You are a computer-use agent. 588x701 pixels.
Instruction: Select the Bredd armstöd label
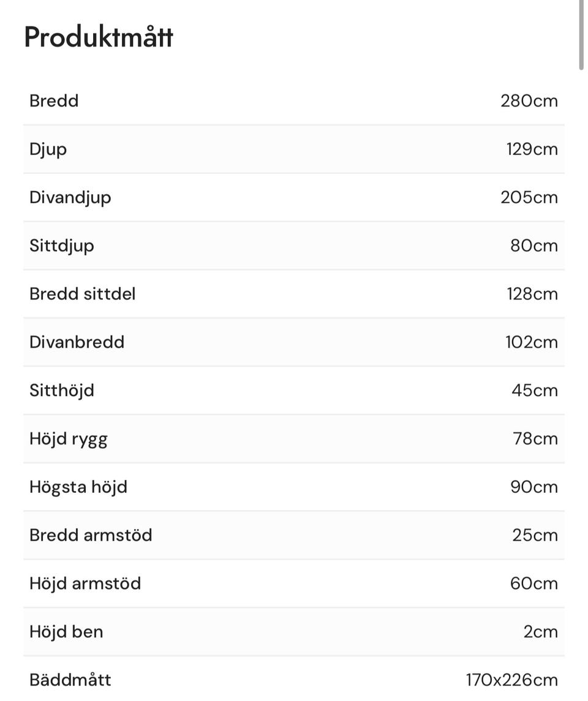click(x=91, y=535)
